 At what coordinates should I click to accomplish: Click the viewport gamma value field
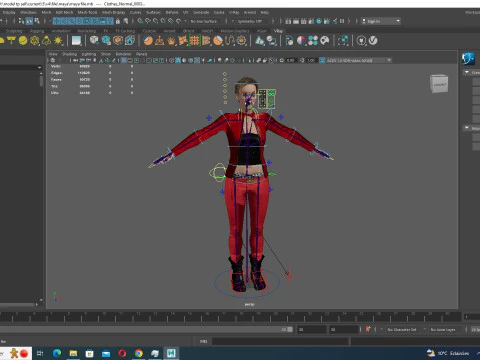(311, 60)
